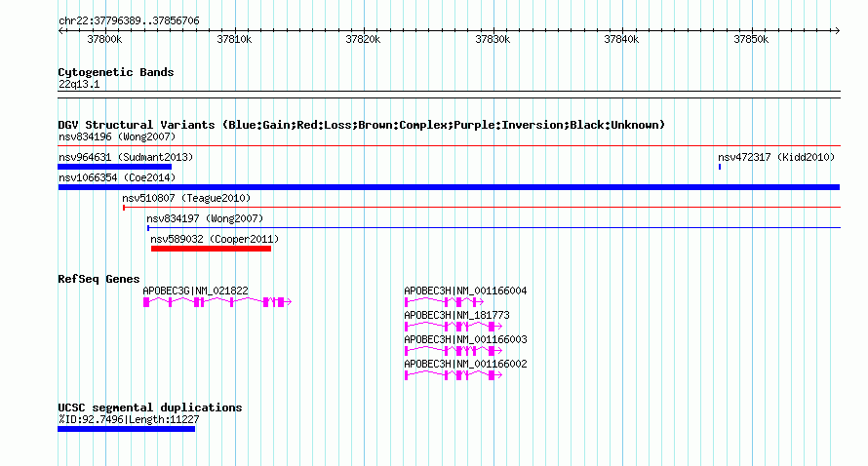Click the APOBEC3H NM_001166004 transcript glyph

click(x=444, y=301)
